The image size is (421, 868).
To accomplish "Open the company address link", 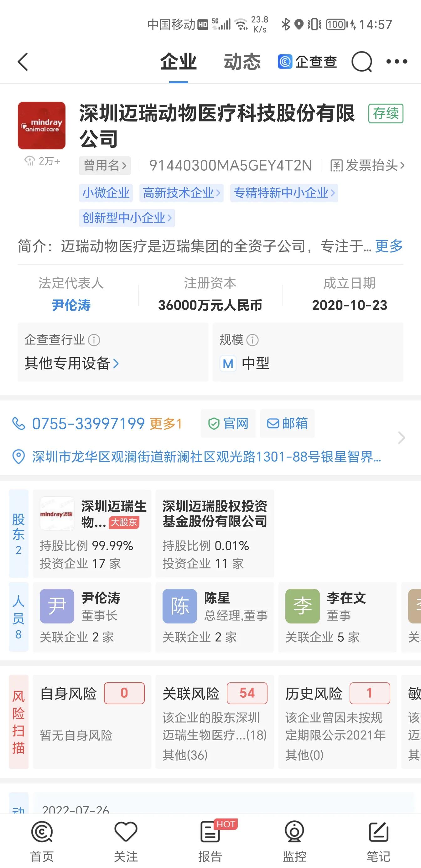I will 207,457.
